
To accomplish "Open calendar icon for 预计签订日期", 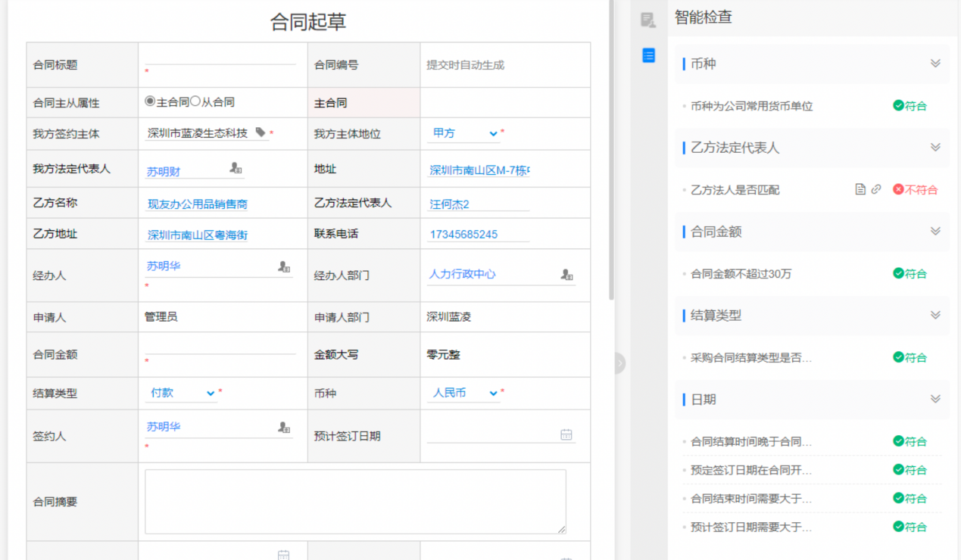I will coord(566,434).
